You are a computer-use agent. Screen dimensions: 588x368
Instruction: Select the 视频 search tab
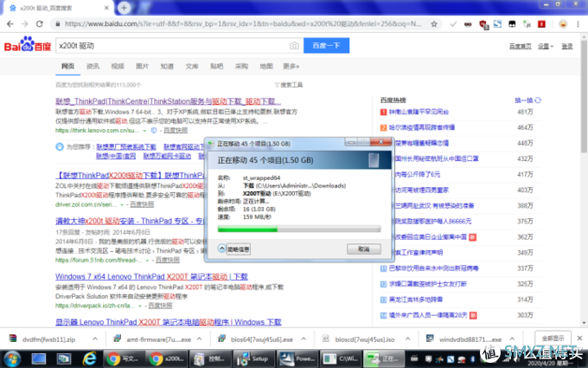pos(118,67)
